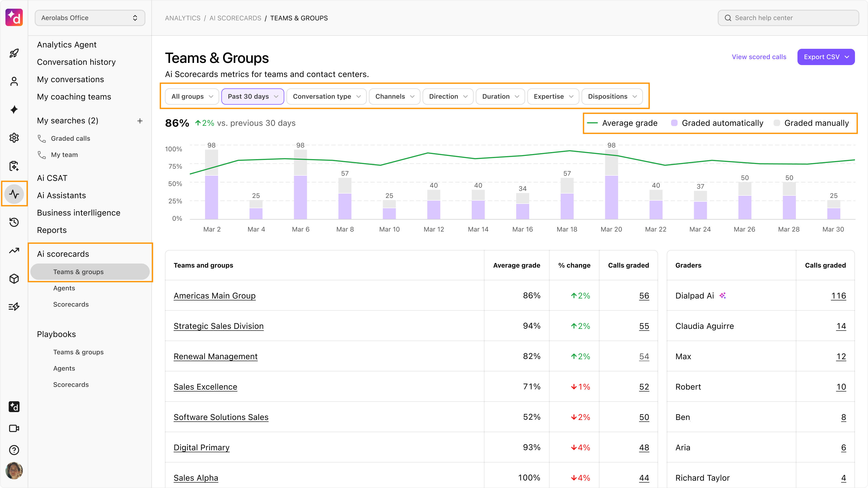Expand the Duration filter
868x488 pixels.
click(x=500, y=96)
